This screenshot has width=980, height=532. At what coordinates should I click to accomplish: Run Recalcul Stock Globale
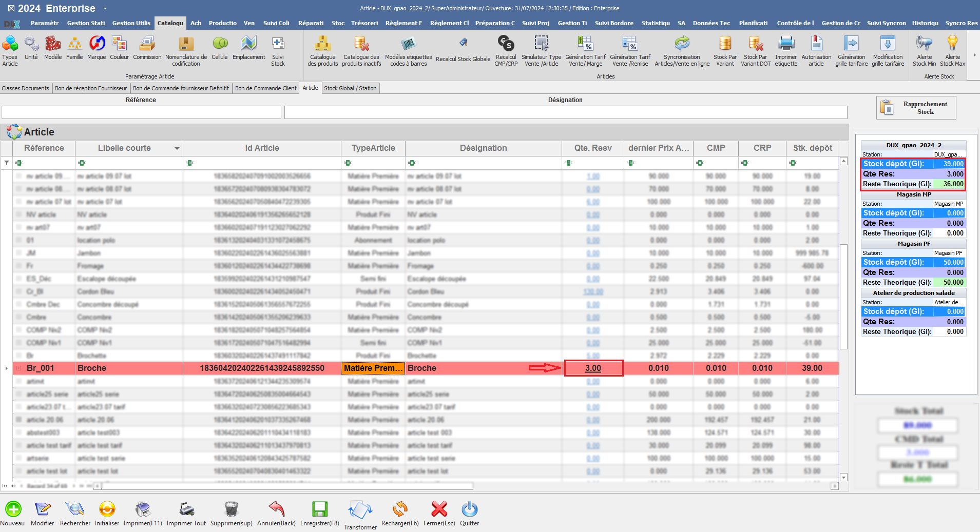coord(463,49)
